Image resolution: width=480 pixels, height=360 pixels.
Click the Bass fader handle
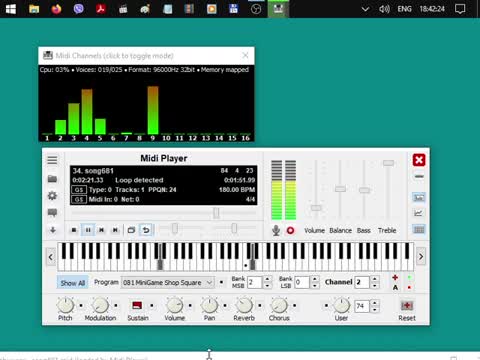coord(364,190)
